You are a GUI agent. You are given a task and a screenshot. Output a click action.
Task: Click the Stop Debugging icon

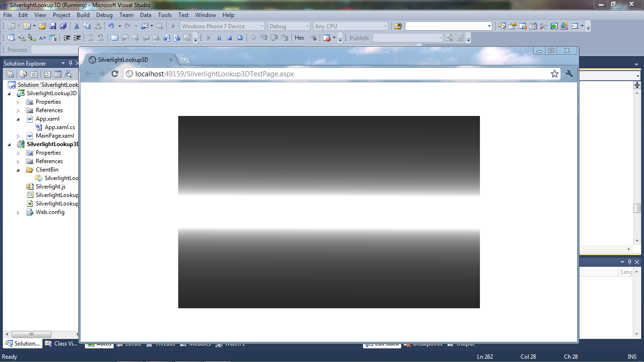pyautogui.click(x=229, y=37)
